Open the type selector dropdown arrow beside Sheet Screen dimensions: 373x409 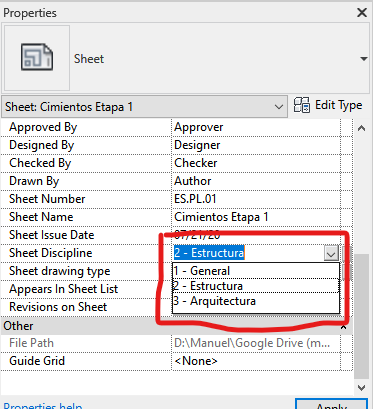tap(364, 59)
